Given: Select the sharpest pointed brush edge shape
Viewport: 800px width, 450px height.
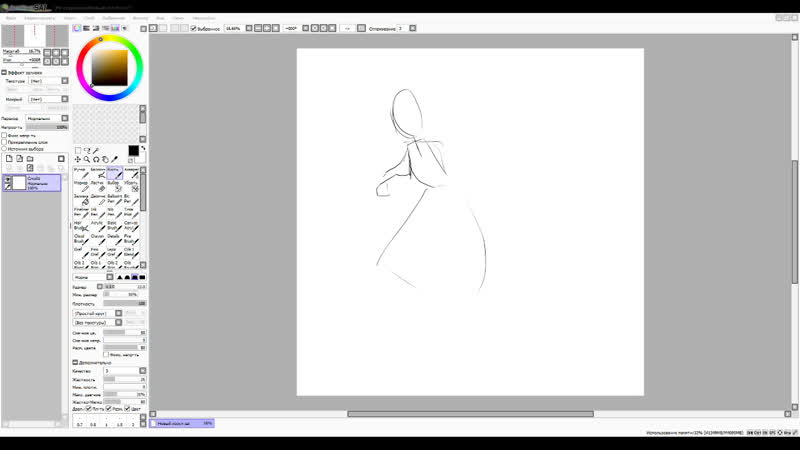Looking at the screenshot, I should coord(120,277).
